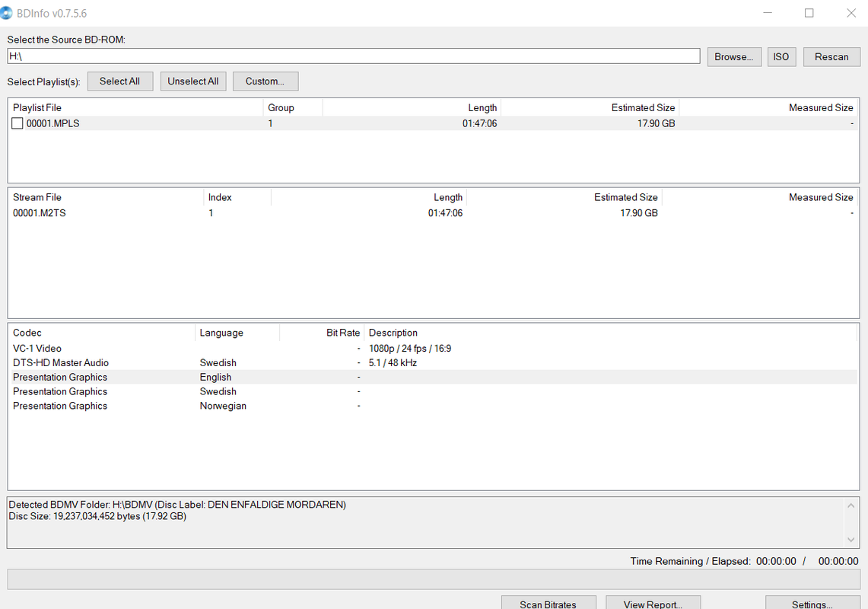Click the Disc Size log line
868x609 pixels.
[97, 516]
